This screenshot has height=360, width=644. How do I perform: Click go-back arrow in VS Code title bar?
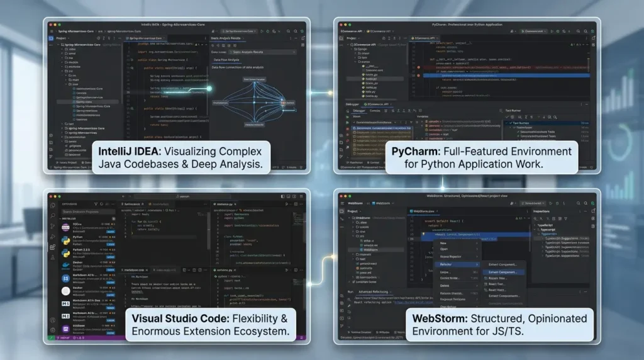tap(123, 196)
